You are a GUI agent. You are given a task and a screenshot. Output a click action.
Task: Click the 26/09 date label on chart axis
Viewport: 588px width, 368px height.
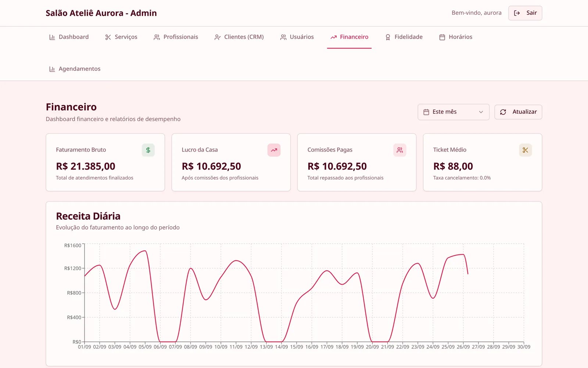point(463,347)
